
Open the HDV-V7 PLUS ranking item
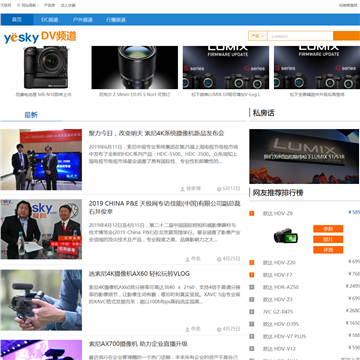tap(284, 336)
